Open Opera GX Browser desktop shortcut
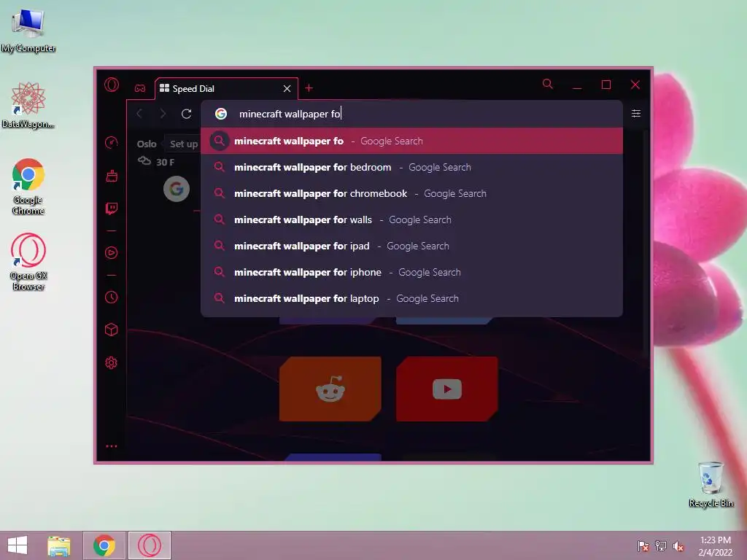Image resolution: width=747 pixels, height=560 pixels. pos(28,262)
